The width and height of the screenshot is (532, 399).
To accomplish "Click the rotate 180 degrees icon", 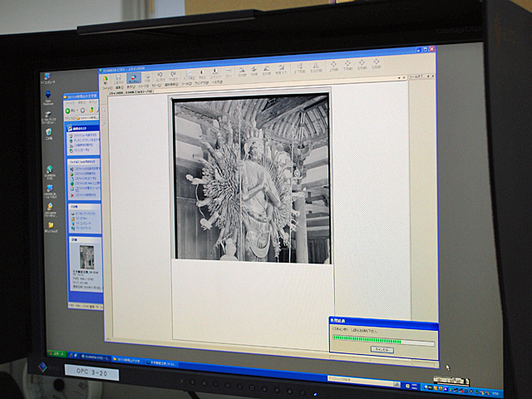I will tap(254, 70).
